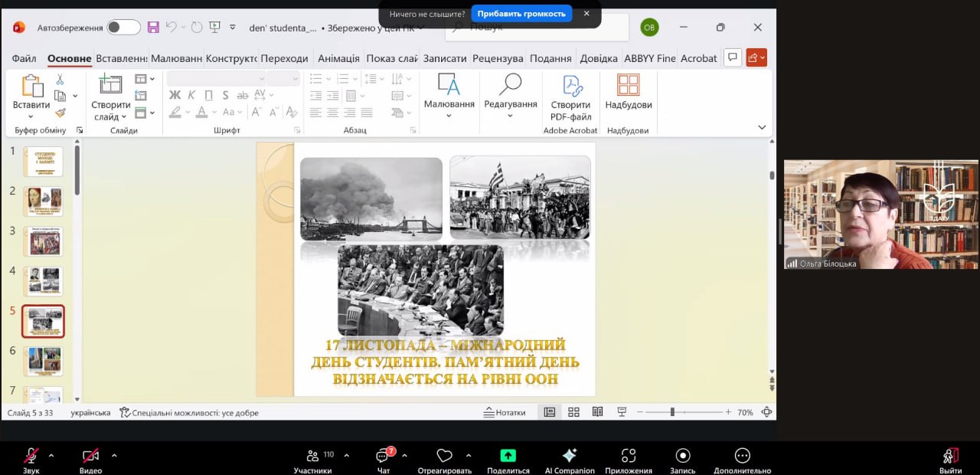Open the Create PDF file tool

click(x=570, y=97)
